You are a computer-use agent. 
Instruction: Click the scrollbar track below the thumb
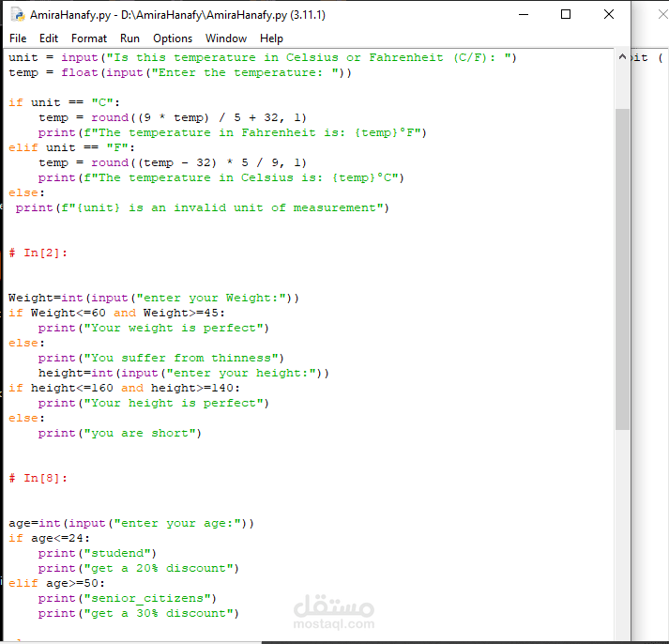(x=622, y=533)
